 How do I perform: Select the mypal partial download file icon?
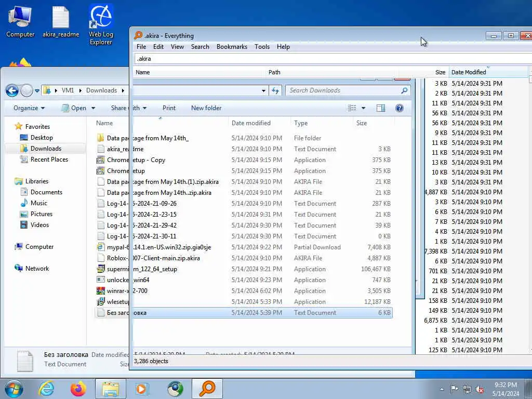click(100, 247)
